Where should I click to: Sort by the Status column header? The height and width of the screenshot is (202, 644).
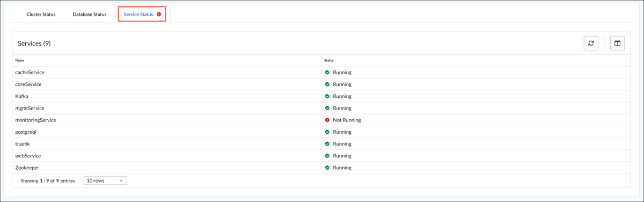point(329,60)
